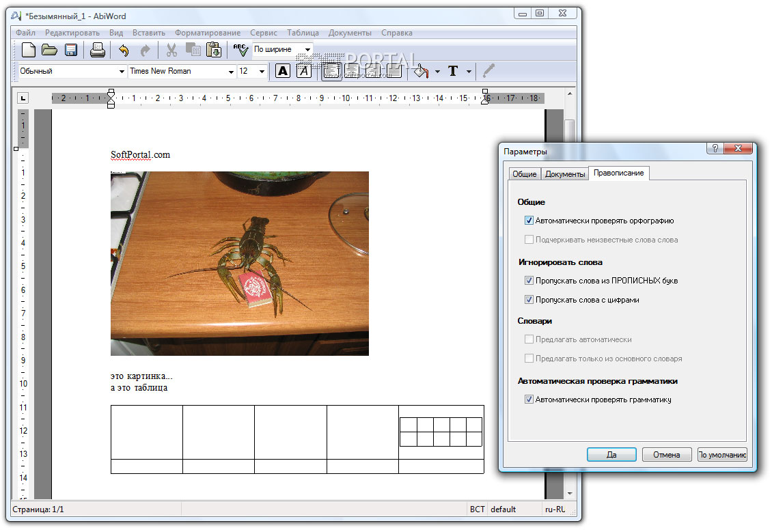Click 'Страница: 1/1' in status bar
This screenshot has width=772, height=532.
pyautogui.click(x=38, y=509)
